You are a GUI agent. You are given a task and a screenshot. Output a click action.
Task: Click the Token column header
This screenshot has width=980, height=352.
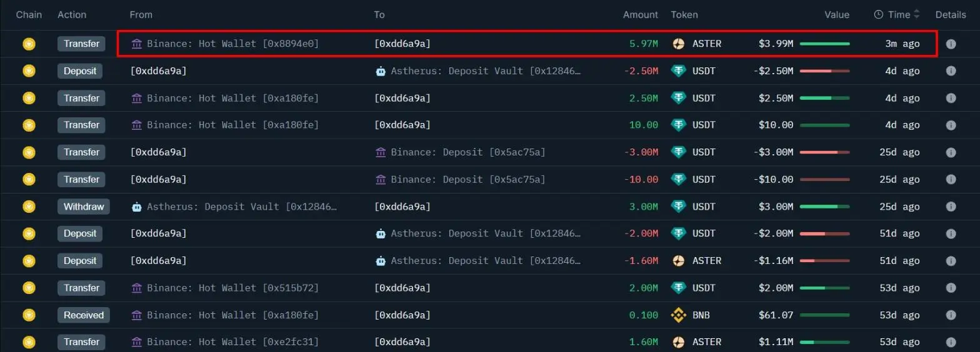[x=684, y=14]
